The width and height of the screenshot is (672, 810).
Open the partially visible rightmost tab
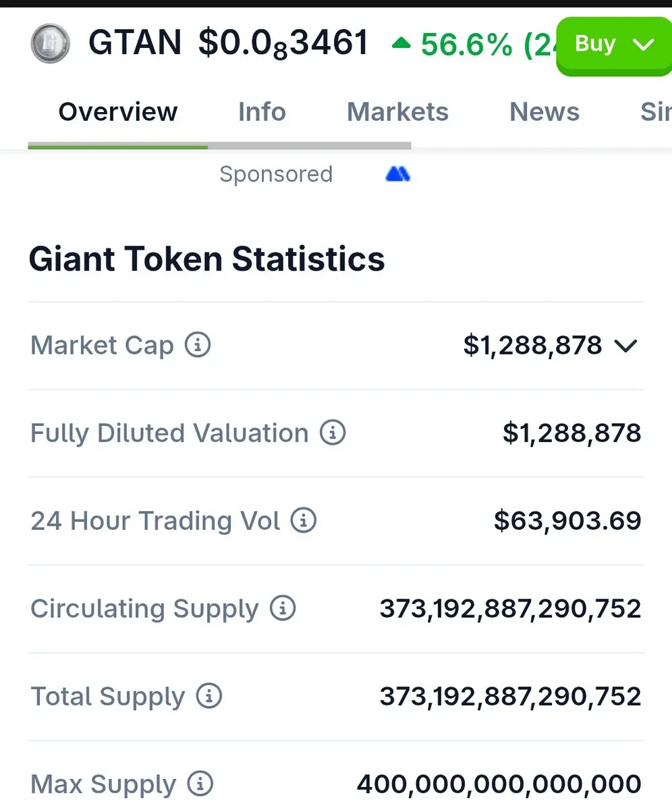click(655, 111)
